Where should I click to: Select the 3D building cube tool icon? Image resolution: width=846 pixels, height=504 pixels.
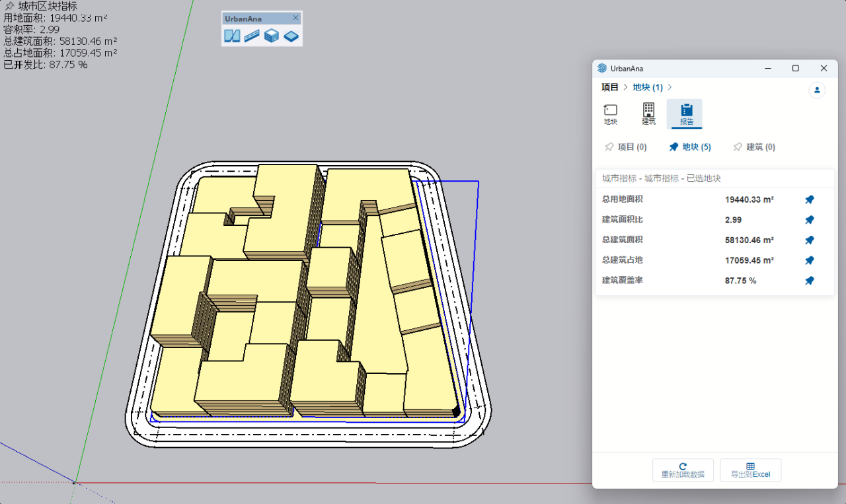272,36
